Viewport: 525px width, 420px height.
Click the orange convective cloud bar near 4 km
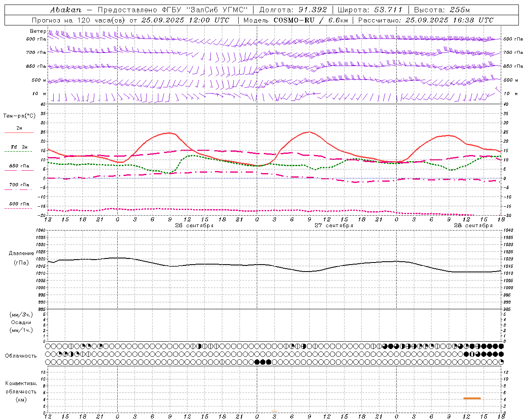(472, 398)
